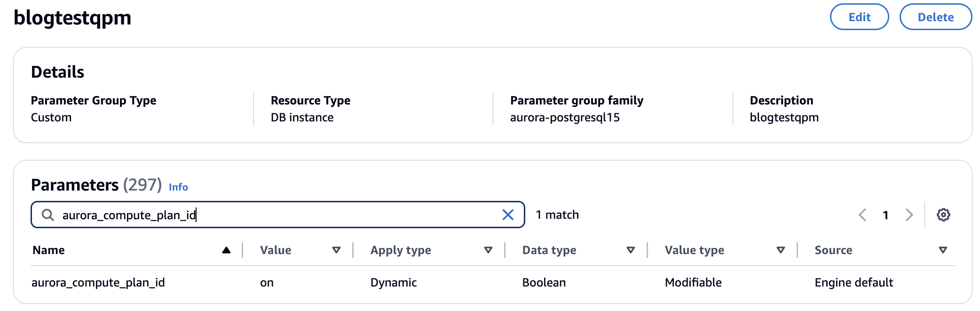Select the aurora_compute_plan_id parameter row name
This screenshot has height=311, width=980.
[x=98, y=282]
